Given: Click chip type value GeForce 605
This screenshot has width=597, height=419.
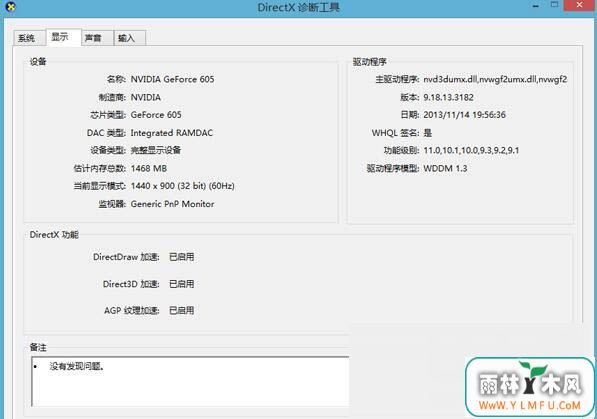Looking at the screenshot, I should tap(156, 115).
